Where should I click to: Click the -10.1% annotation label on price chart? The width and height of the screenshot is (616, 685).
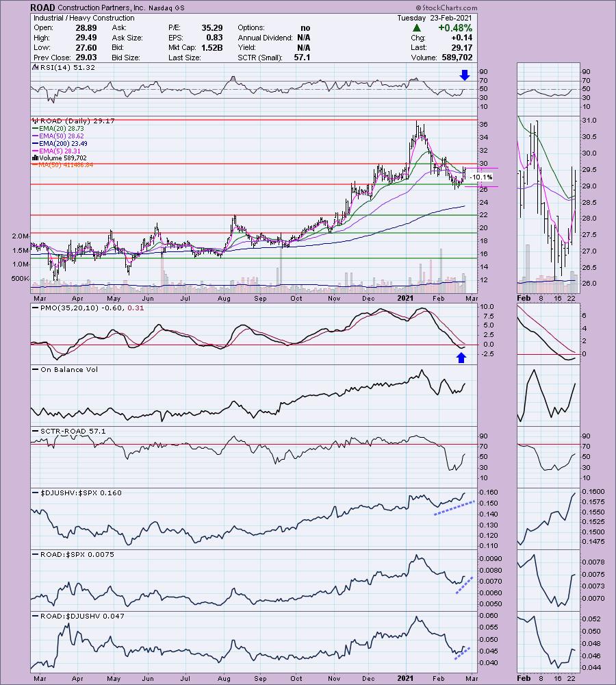481,177
